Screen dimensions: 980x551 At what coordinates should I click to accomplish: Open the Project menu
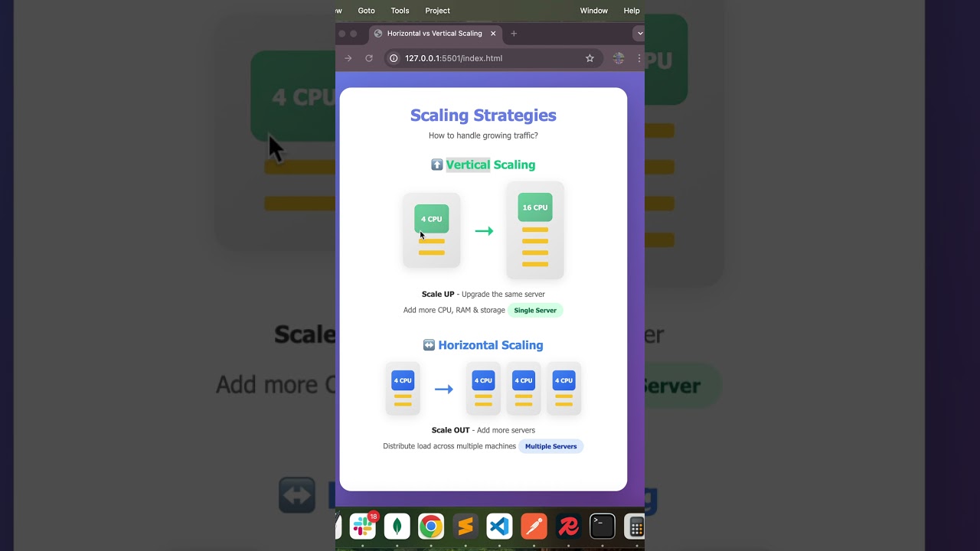coord(437,11)
